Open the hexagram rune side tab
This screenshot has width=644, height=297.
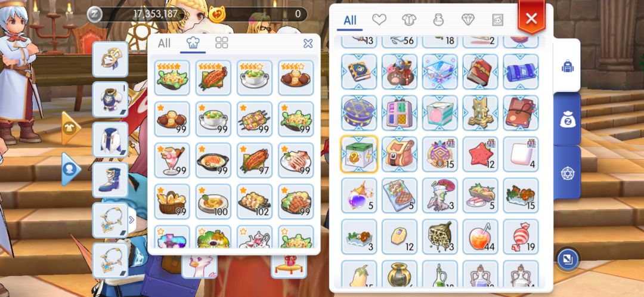(567, 174)
